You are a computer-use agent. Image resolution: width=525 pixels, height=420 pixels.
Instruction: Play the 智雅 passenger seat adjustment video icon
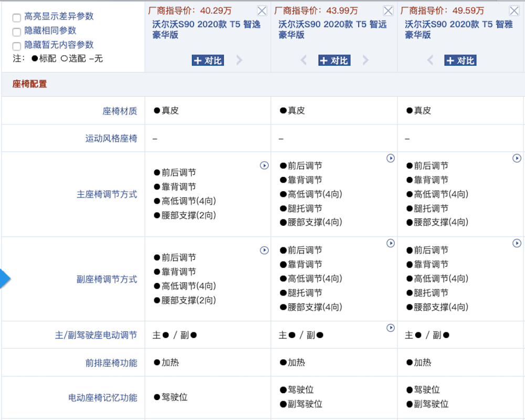coord(517,243)
